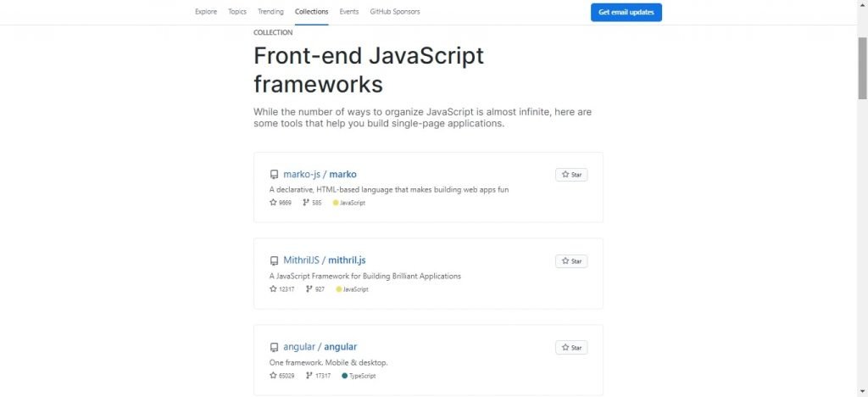
Task: Star the MithrilJS / mithril.js repository
Action: point(571,260)
